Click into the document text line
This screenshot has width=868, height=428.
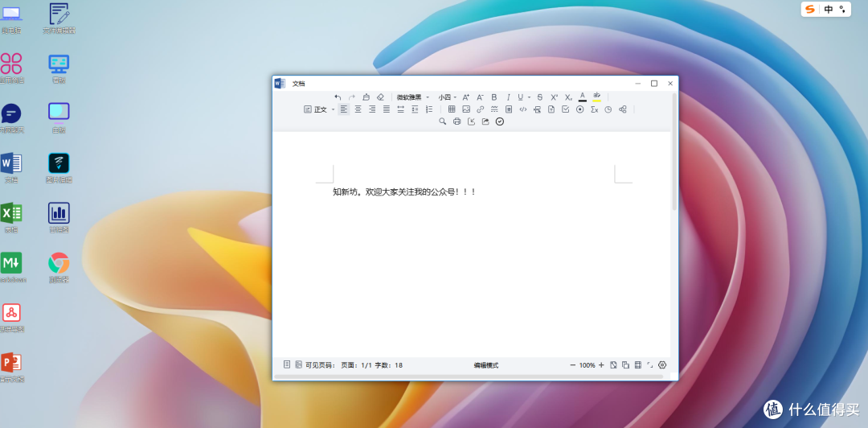(x=404, y=191)
